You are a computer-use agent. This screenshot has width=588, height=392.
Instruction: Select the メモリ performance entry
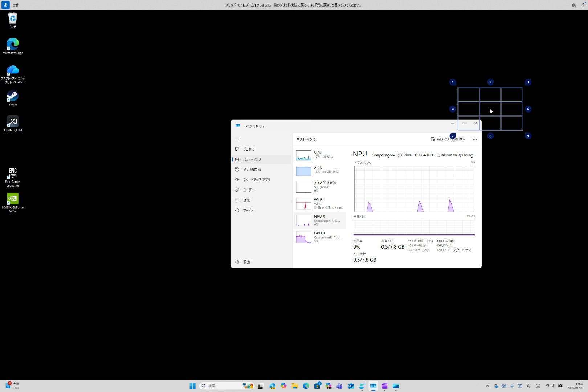click(319, 170)
